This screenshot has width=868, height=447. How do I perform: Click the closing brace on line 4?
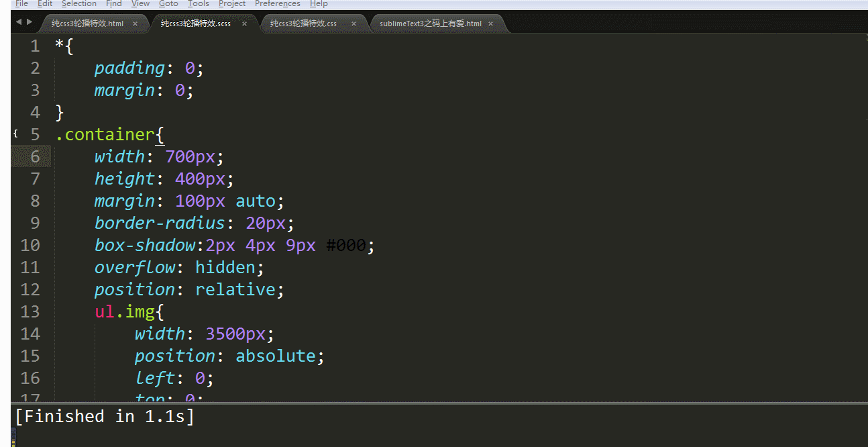tap(60, 112)
